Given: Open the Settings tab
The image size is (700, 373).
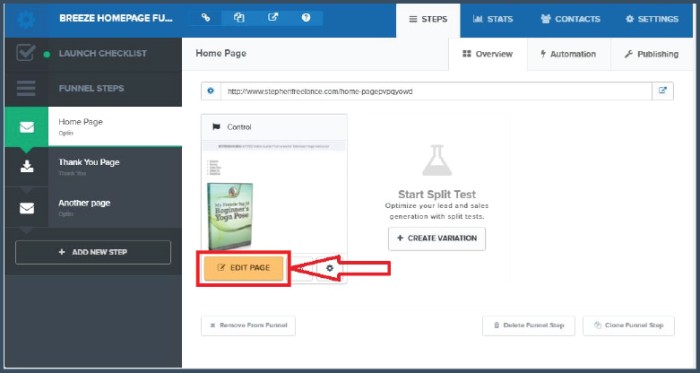Looking at the screenshot, I should (652, 19).
